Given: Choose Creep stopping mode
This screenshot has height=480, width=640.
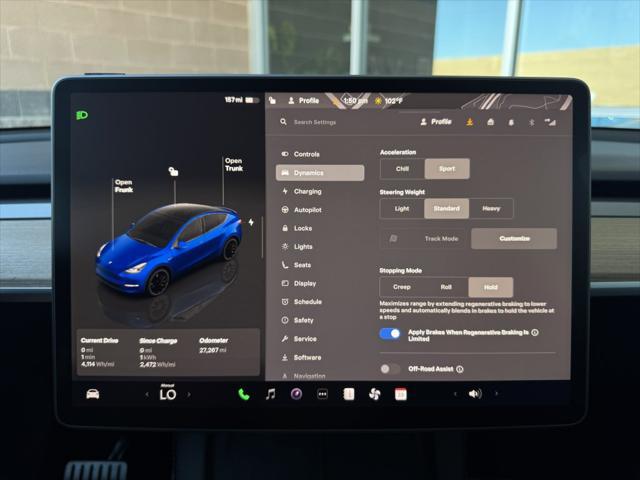Looking at the screenshot, I should pos(402,287).
